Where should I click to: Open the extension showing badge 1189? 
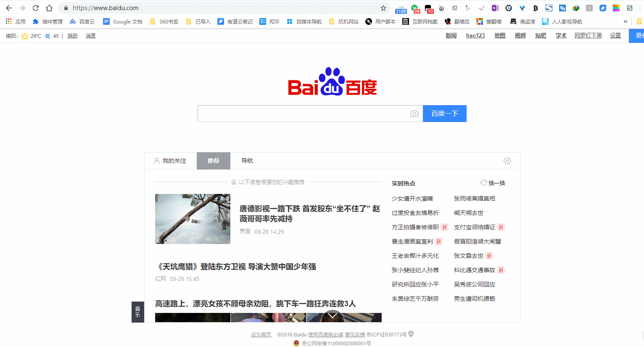(401, 8)
